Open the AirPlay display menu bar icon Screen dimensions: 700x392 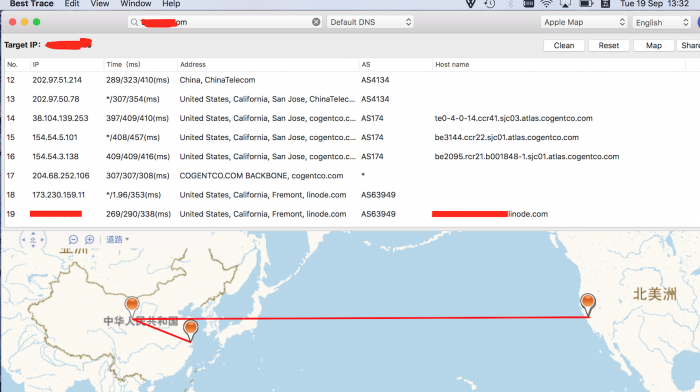click(565, 4)
